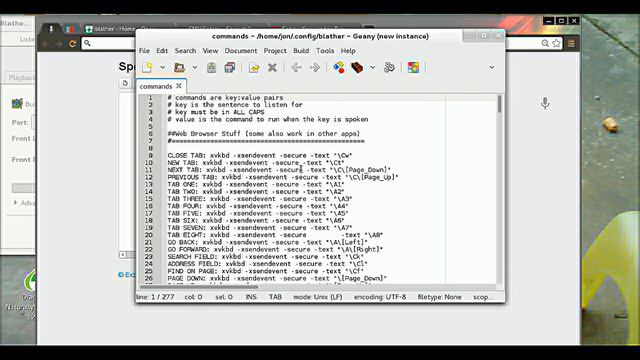This screenshot has height=360, width=640.
Task: Close the commands tab with its X
Action: point(179,86)
